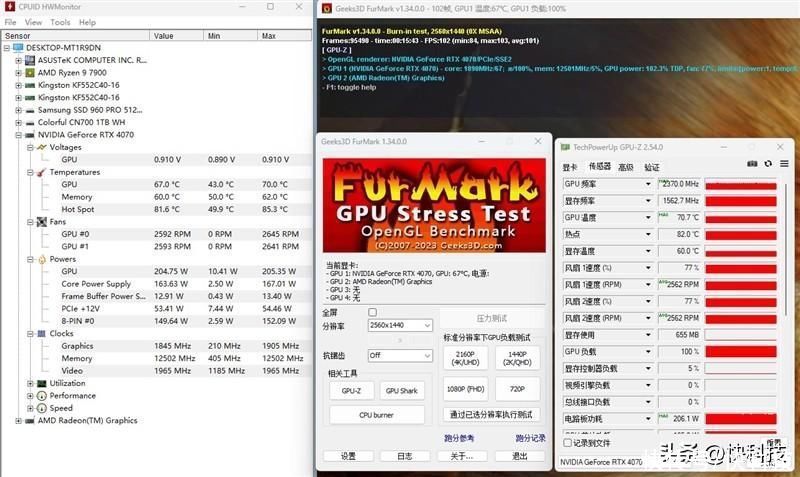Expand the AMD Radeon(TM) Graphics node
Viewport: 800px width, 477px height.
pos(18,421)
